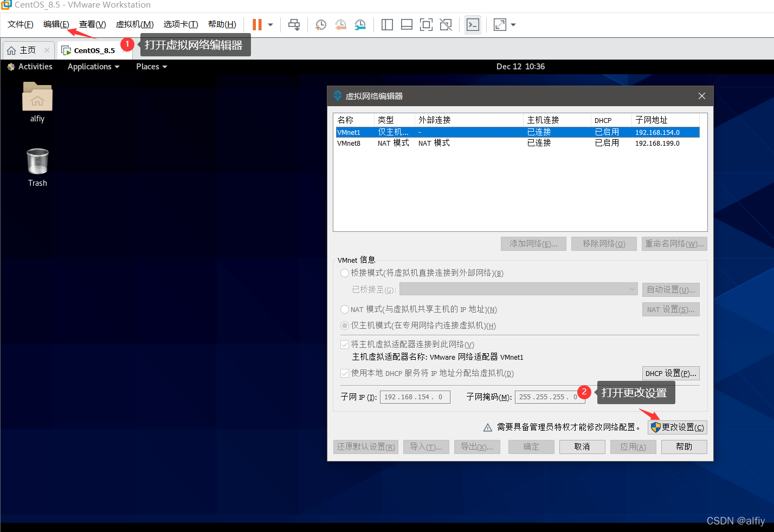This screenshot has height=532, width=774.
Task: Click the 子网掩码 input field
Action: [550, 397]
